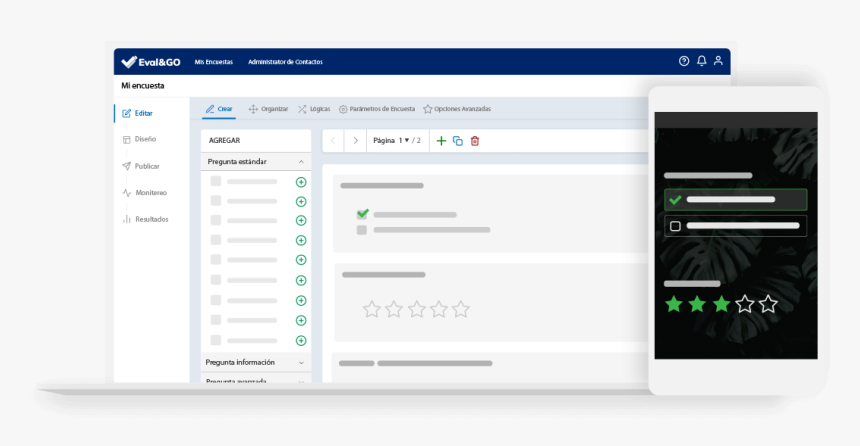Open Parámetros de Encuesta tab
860x446 pixels.
pos(377,109)
